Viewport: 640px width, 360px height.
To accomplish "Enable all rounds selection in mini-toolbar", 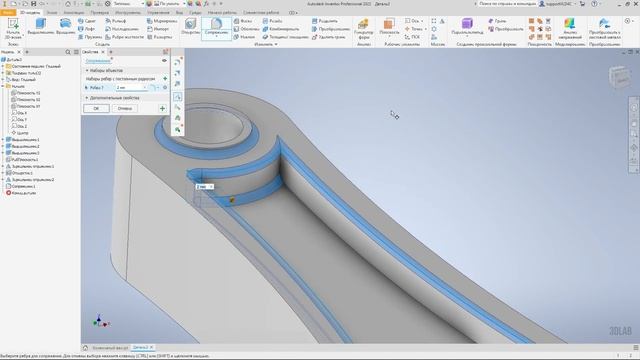I will [178, 129].
